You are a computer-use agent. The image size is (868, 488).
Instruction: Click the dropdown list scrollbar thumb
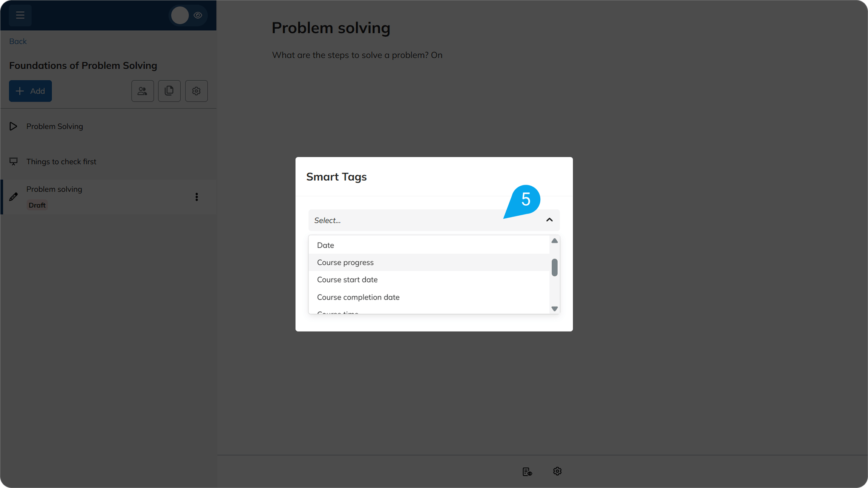click(554, 267)
